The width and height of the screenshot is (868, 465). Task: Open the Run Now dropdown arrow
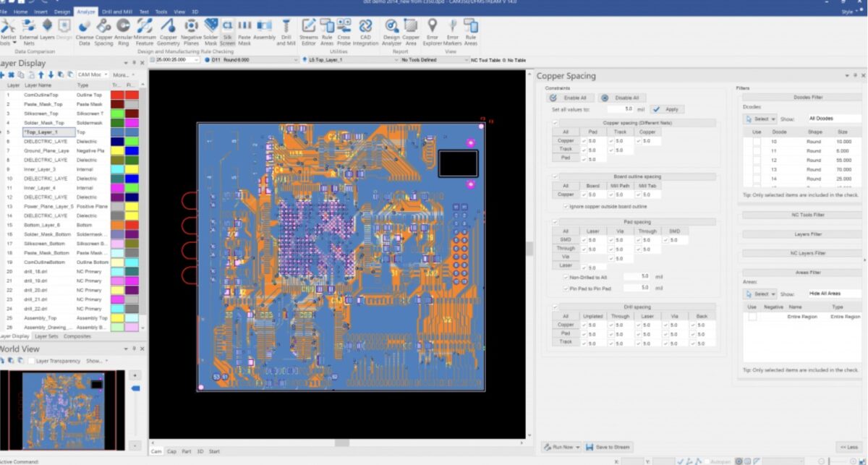click(x=578, y=447)
